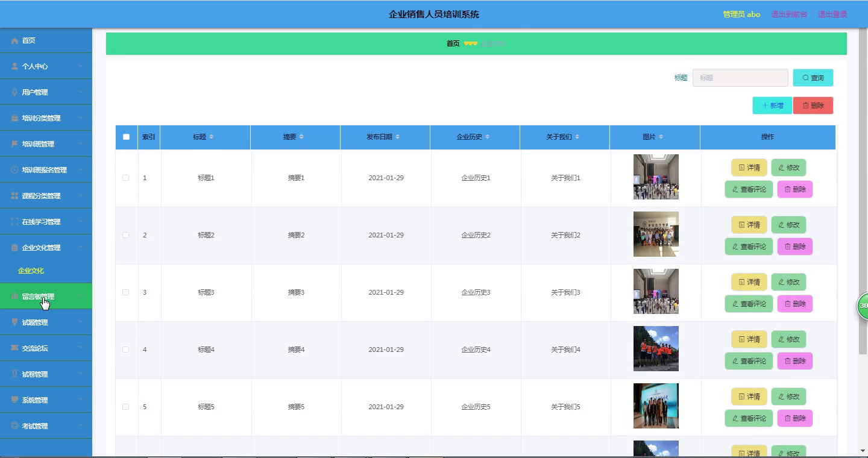
Task: Click the flag icon for 培训班管理
Action: coord(14,144)
